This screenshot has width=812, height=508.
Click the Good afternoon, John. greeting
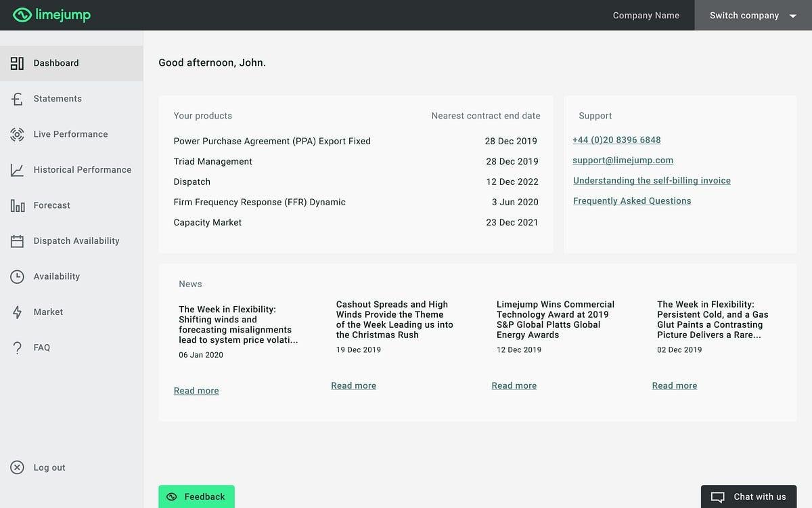[x=212, y=63]
